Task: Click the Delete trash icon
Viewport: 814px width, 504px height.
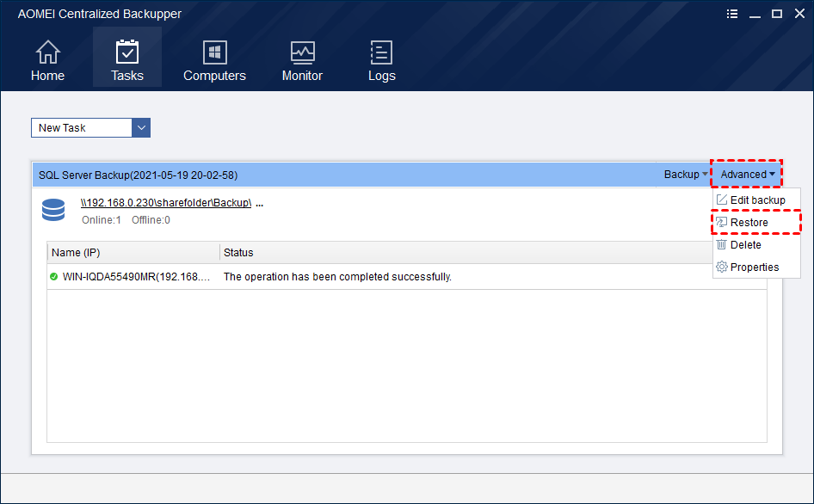Action: click(722, 244)
